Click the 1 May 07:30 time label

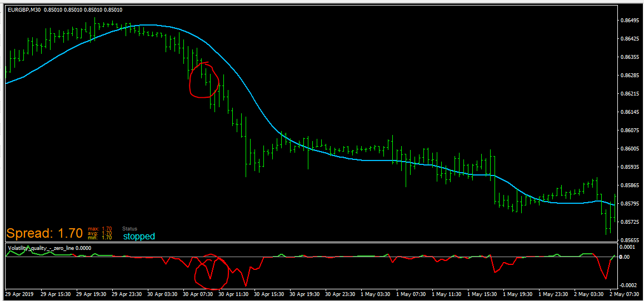click(411, 294)
